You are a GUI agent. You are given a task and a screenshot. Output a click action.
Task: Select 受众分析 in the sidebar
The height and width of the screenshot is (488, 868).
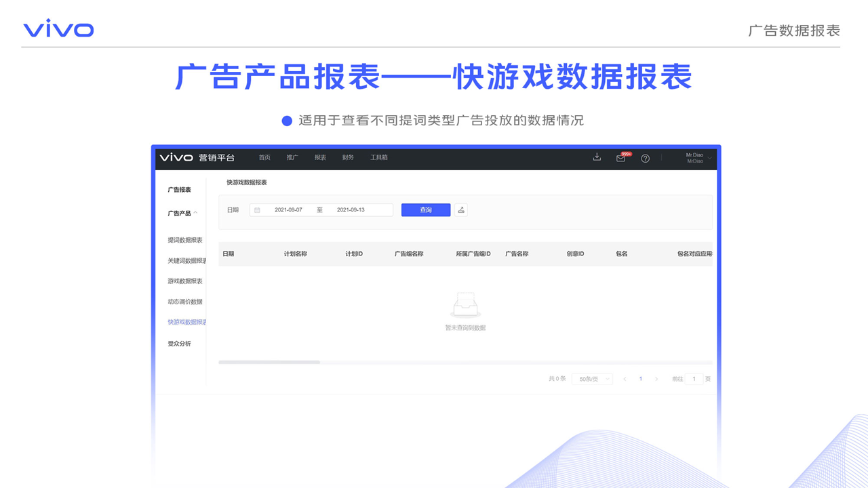[180, 344]
